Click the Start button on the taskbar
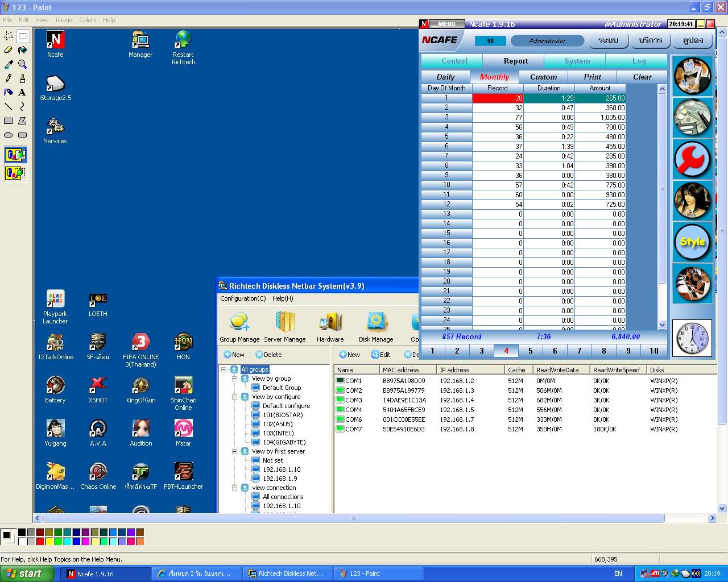The height and width of the screenshot is (582, 728). (27, 573)
